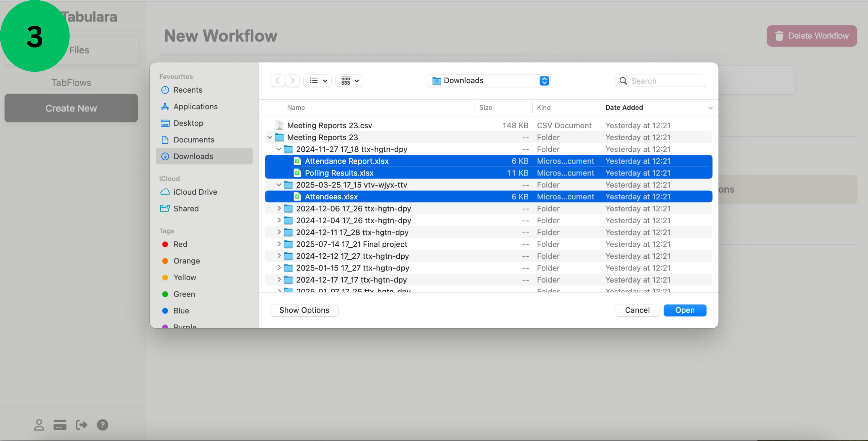Select Documents in the sidebar

point(194,139)
